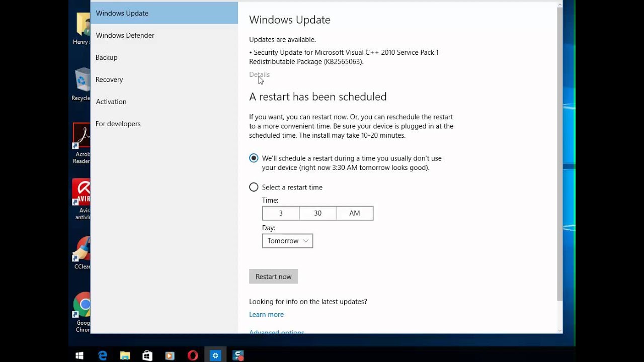Viewport: 644px width, 362px height.
Task: Switch to the Recovery section
Action: point(164,79)
